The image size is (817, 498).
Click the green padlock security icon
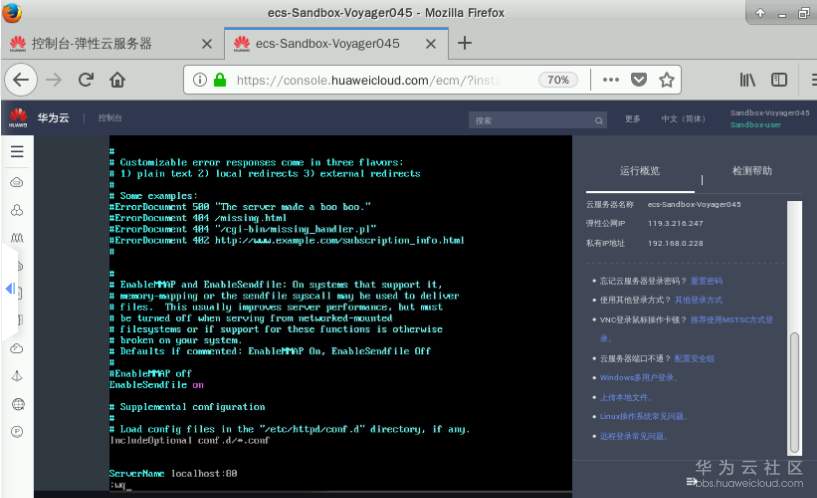pyautogui.click(x=220, y=80)
